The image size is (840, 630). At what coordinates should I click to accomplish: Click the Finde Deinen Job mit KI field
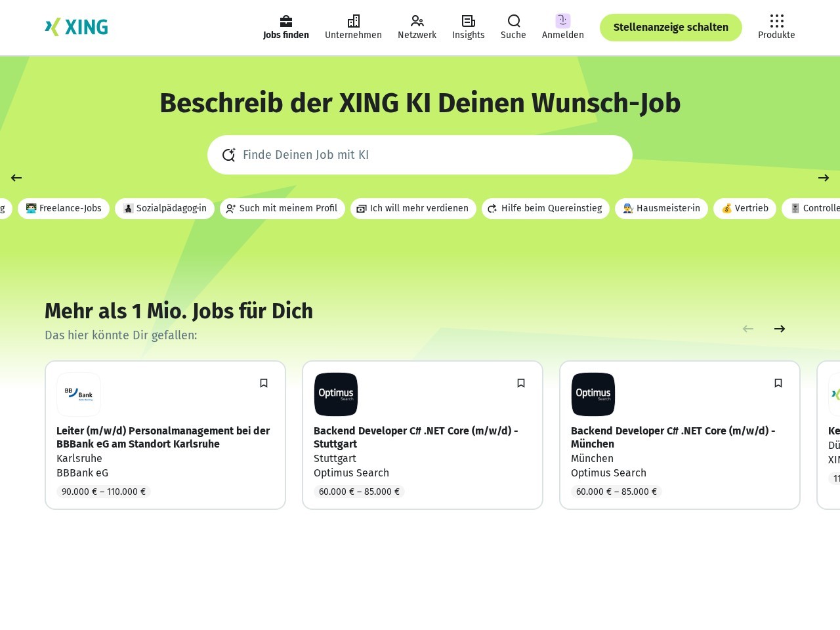(420, 155)
